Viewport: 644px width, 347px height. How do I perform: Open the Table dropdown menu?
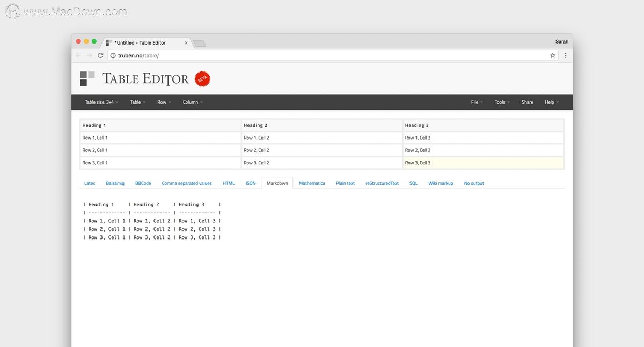[138, 102]
